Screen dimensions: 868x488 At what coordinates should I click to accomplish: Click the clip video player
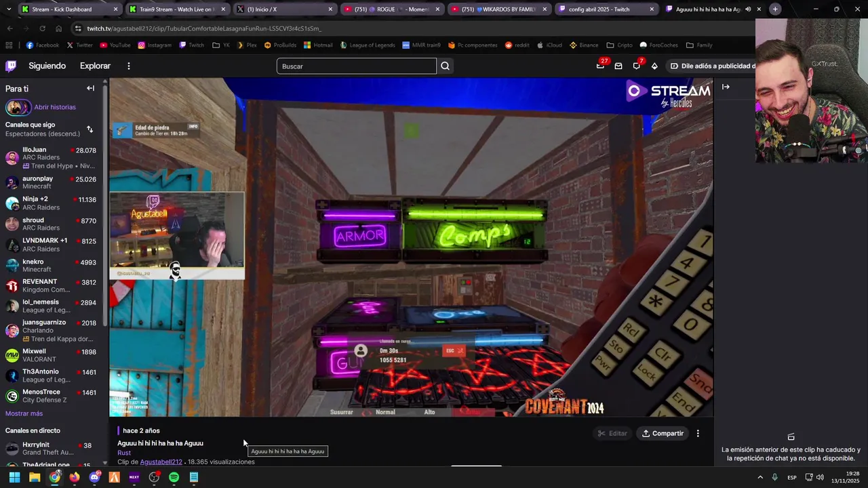point(411,247)
